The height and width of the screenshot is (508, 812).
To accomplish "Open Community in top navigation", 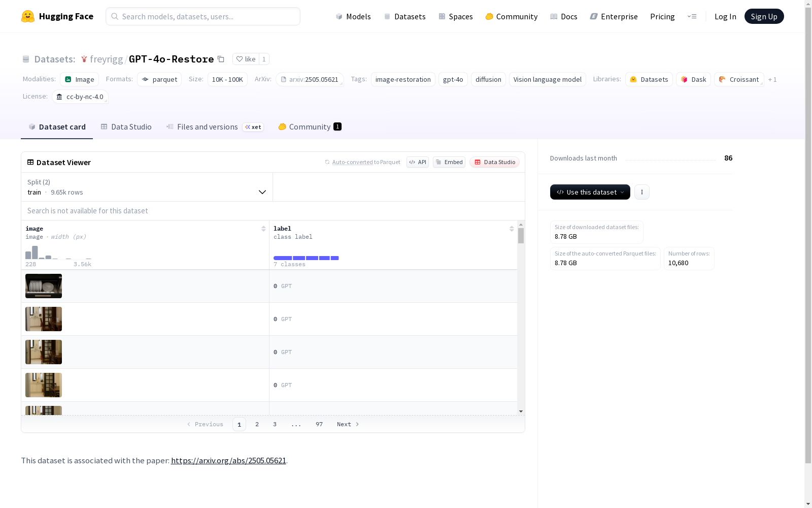I will [x=511, y=16].
